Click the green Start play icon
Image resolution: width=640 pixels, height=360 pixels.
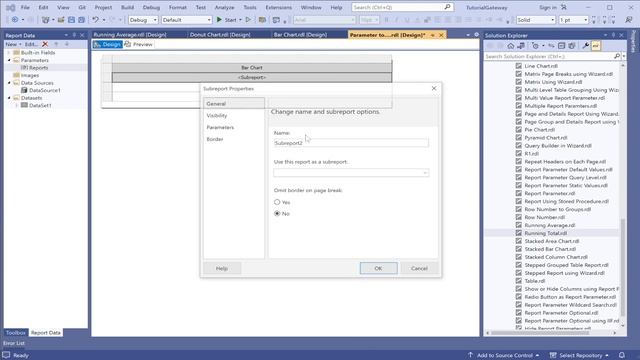[x=219, y=20]
